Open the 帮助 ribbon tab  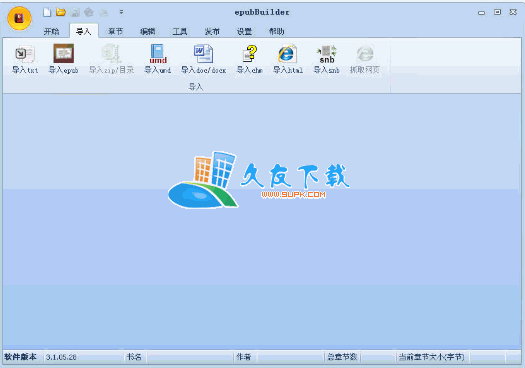(x=277, y=31)
